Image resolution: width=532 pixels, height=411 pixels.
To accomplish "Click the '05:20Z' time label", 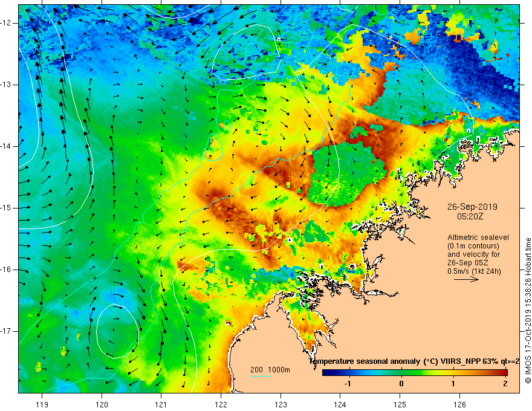I will click(x=470, y=216).
